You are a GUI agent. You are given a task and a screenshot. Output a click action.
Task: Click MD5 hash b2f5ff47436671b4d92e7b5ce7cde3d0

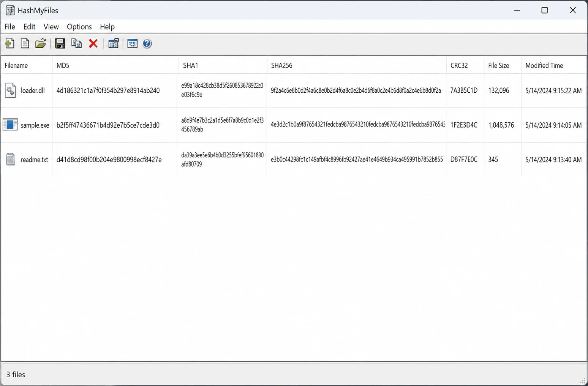pyautogui.click(x=108, y=125)
